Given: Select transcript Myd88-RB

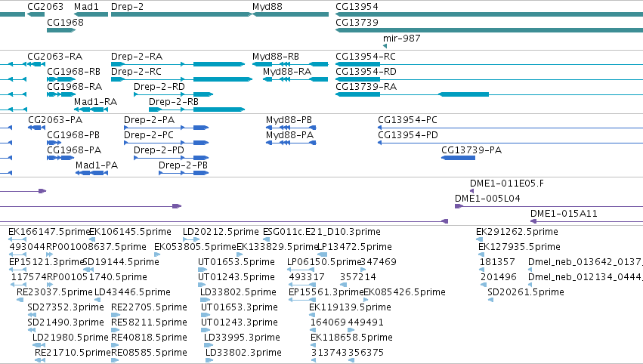Looking at the screenshot, I should 276,56.
